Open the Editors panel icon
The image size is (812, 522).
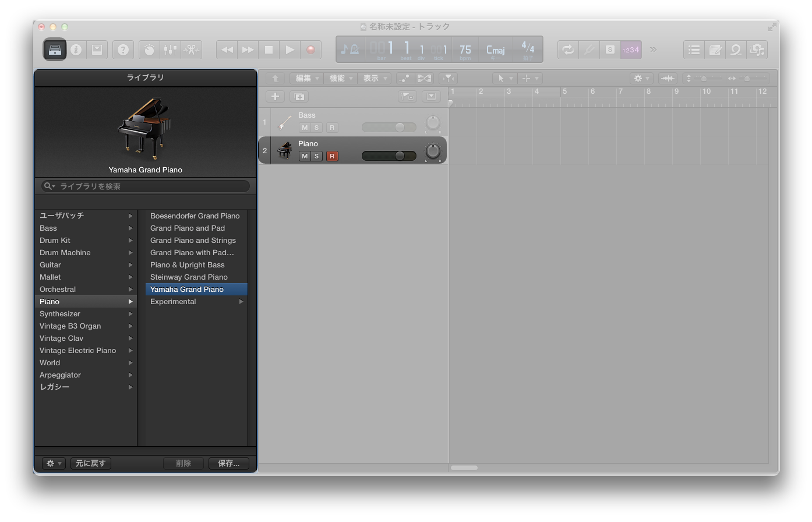click(97, 50)
